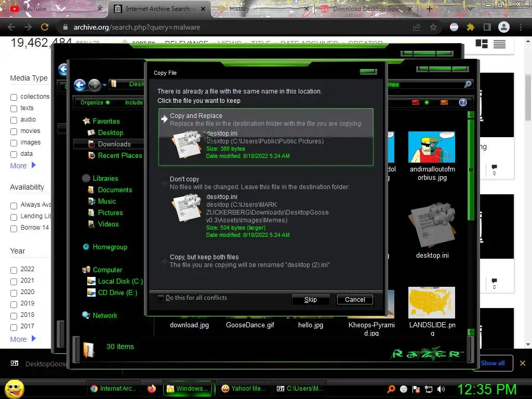This screenshot has width=532, height=399.
Task: Open Chrome three-dot menu
Action: (x=521, y=27)
